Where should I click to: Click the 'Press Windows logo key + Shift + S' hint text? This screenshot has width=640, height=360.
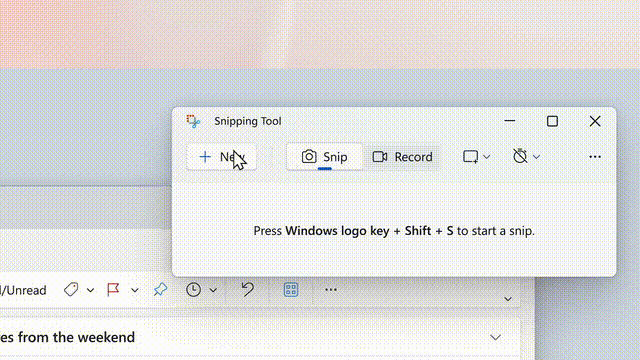(x=394, y=231)
